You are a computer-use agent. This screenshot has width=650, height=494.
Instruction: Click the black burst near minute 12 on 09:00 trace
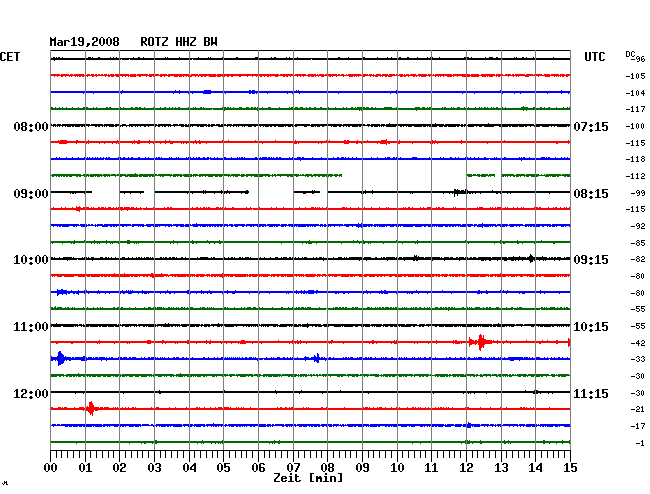[x=458, y=192]
